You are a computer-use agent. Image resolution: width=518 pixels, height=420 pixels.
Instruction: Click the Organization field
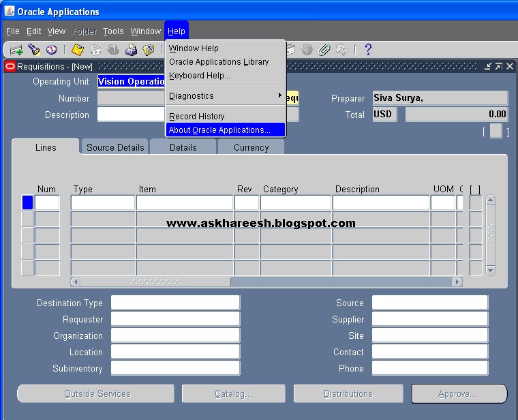coord(175,335)
